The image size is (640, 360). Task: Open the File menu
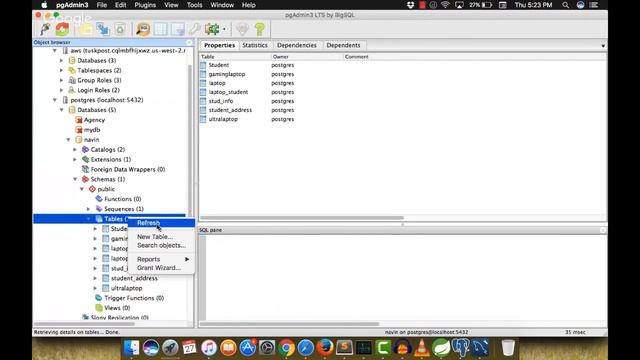pos(102,5)
